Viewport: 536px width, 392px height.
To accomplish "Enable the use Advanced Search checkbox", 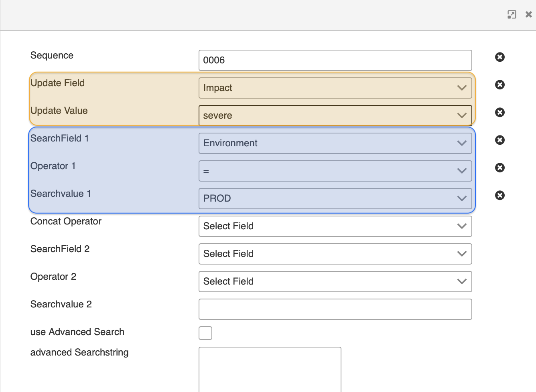I will 205,333.
